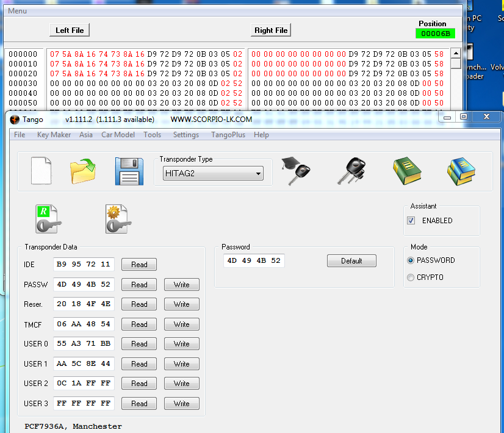Image resolution: width=504 pixels, height=433 pixels.
Task: Click the Left File button
Action: tap(70, 30)
